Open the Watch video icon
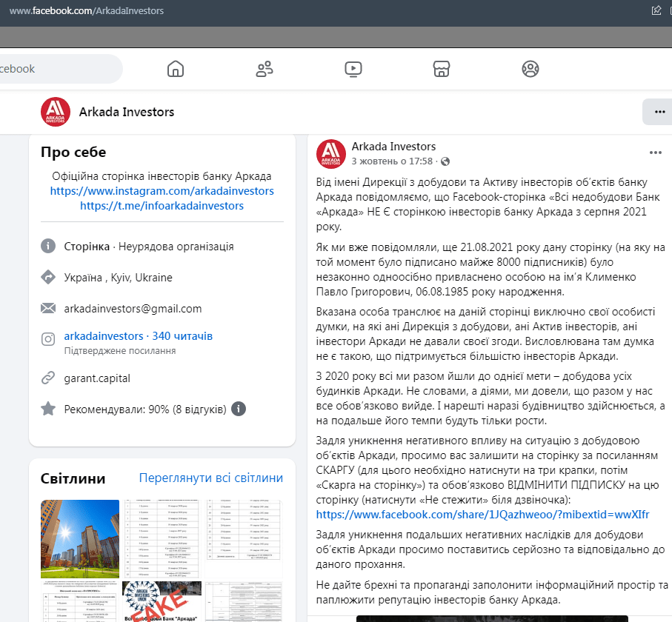This screenshot has width=672, height=622. coord(353,69)
